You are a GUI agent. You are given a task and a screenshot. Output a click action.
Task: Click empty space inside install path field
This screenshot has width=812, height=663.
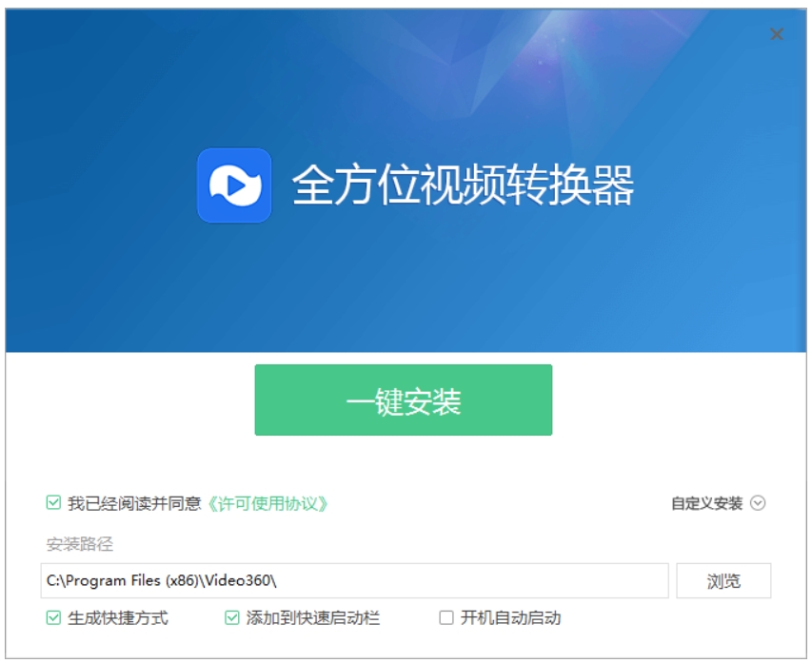click(476, 580)
